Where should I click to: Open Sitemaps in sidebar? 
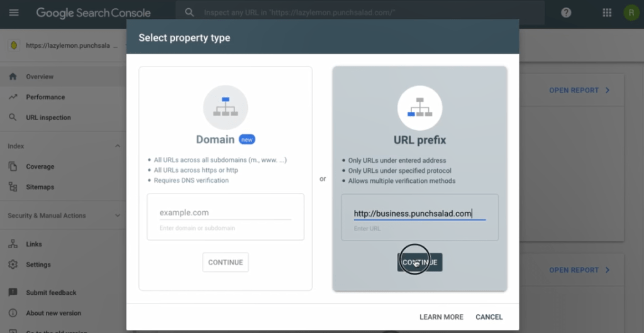(40, 187)
